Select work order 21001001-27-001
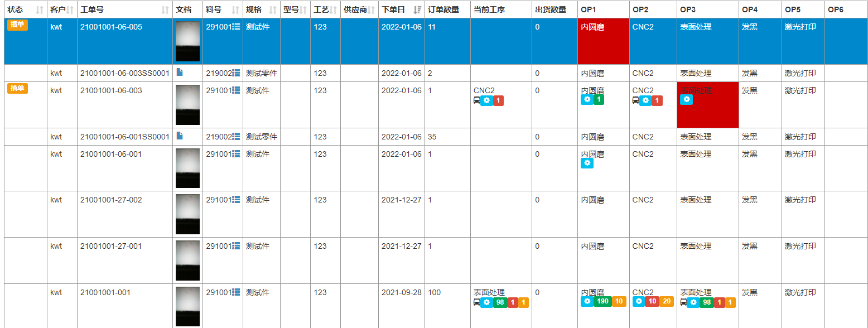The image size is (868, 328). coord(111,246)
